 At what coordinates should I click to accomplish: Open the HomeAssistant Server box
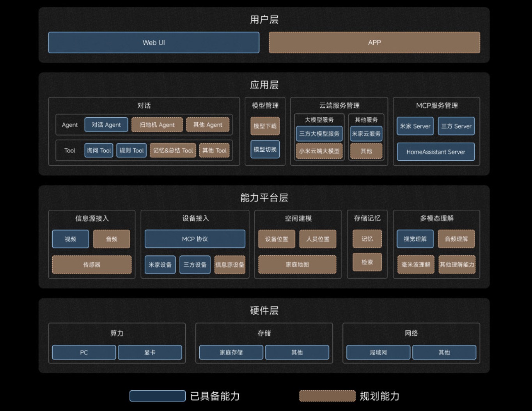coord(436,152)
